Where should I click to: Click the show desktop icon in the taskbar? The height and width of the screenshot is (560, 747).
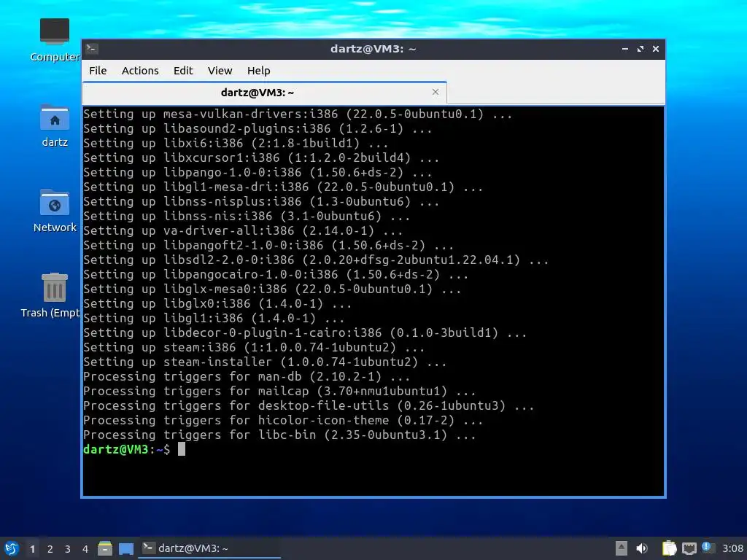coord(126,548)
